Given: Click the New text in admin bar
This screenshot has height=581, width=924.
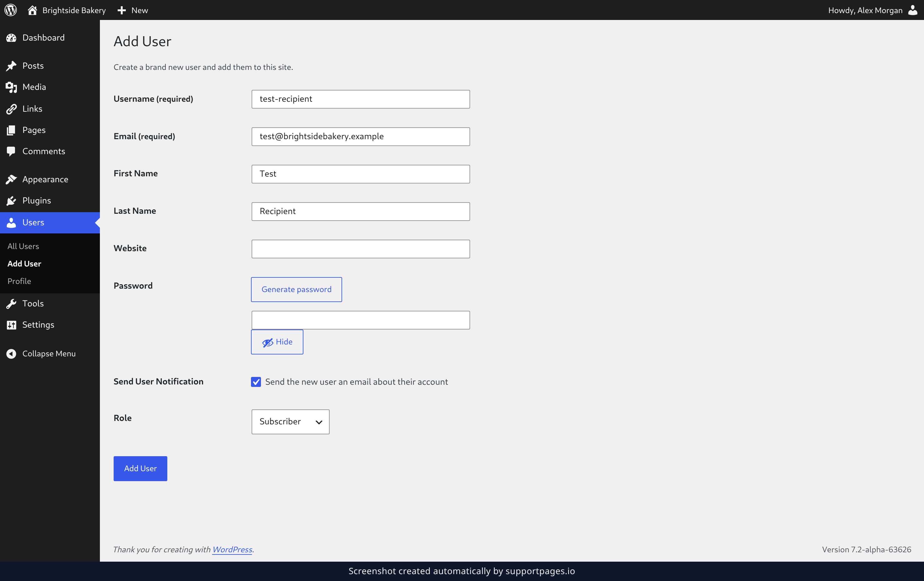Looking at the screenshot, I should coord(140,10).
